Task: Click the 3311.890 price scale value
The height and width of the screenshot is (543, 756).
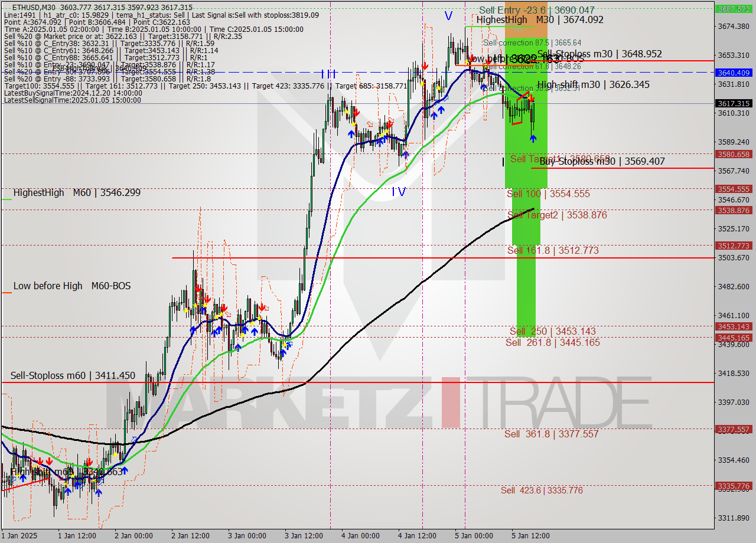Action: click(734, 518)
